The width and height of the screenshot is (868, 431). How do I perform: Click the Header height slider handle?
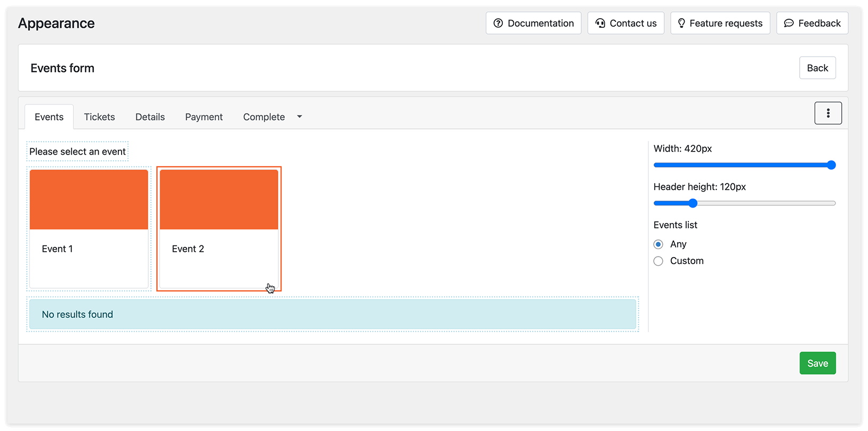point(693,203)
